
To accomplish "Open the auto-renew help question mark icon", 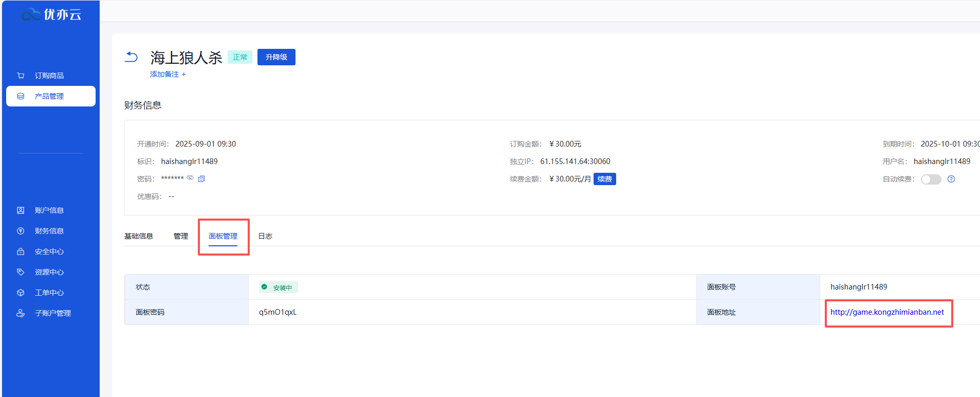I will pos(951,179).
